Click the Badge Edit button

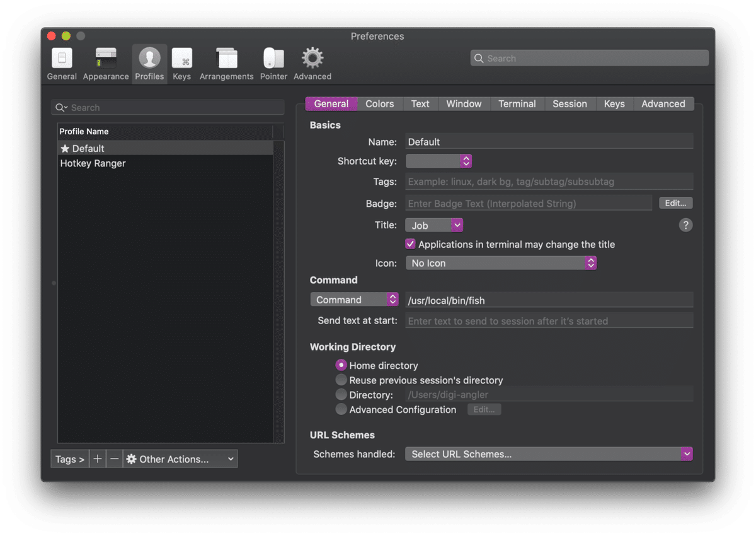click(676, 203)
